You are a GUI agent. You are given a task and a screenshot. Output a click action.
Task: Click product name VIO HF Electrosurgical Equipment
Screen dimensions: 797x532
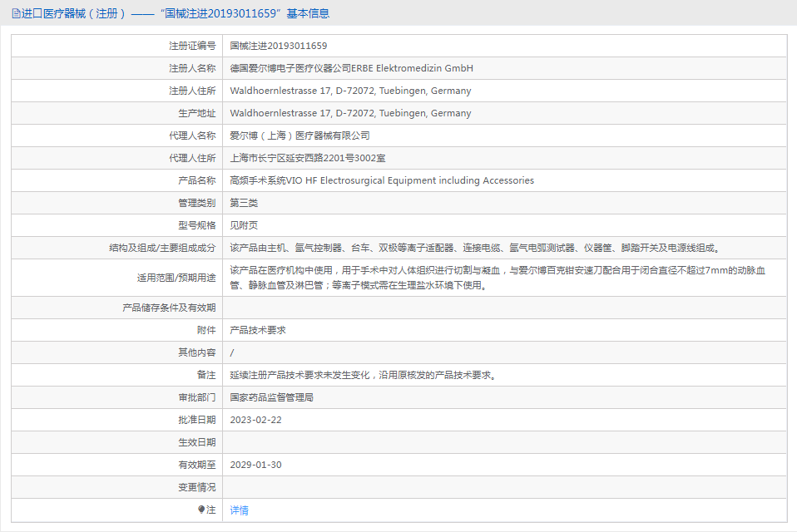382,180
